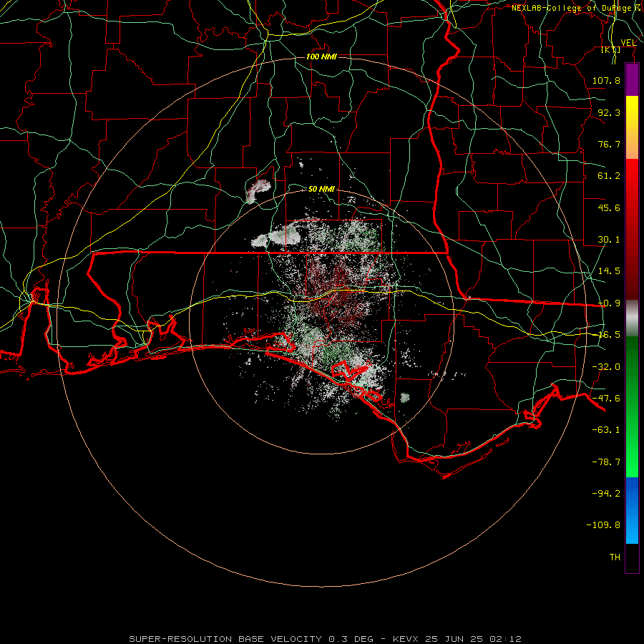Click the blue segment of the color bar
This screenshot has height=644, width=644.
point(632,510)
